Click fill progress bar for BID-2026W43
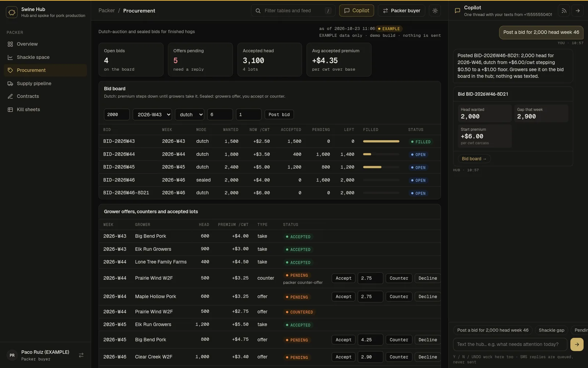This screenshot has width=588, height=368. pos(381,141)
